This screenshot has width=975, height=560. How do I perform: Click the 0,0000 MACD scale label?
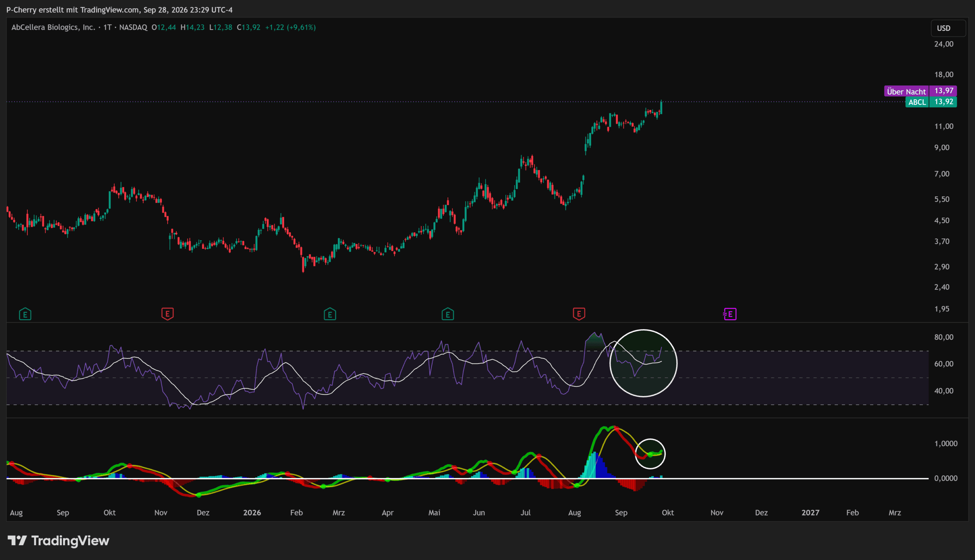point(946,478)
